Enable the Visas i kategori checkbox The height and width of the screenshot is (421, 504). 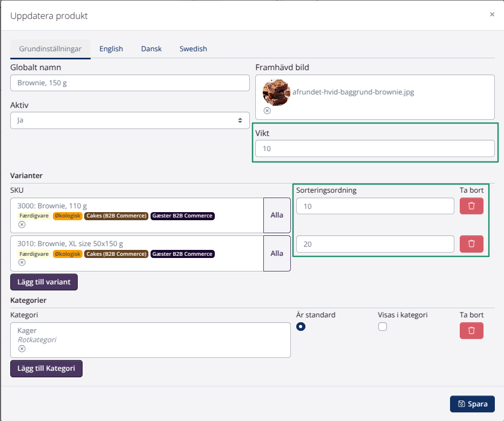pos(383,327)
